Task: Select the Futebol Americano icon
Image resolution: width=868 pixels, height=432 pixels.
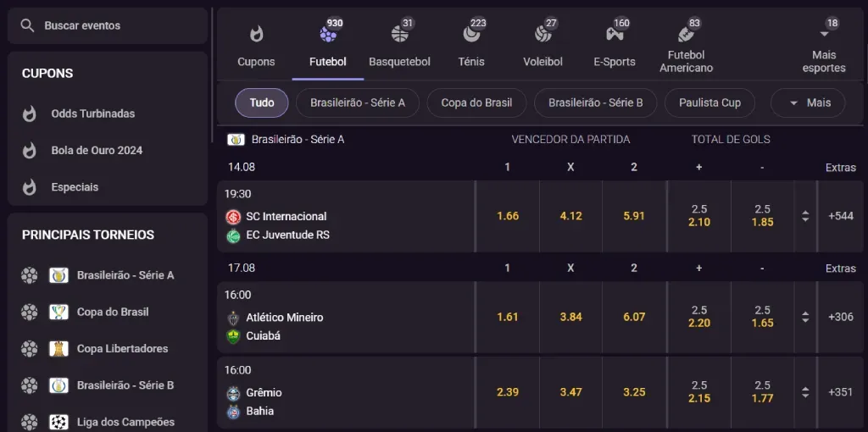Action: pos(687,35)
